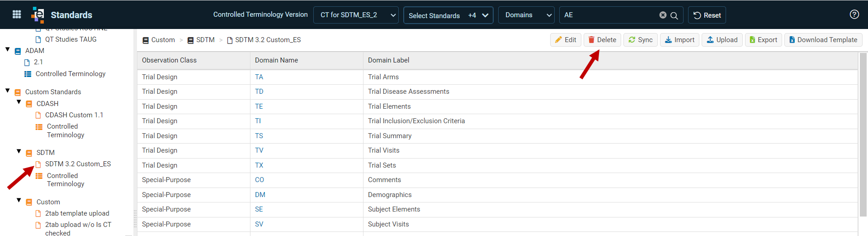868x236 pixels.
Task: Open the help question mark icon
Action: 854,14
